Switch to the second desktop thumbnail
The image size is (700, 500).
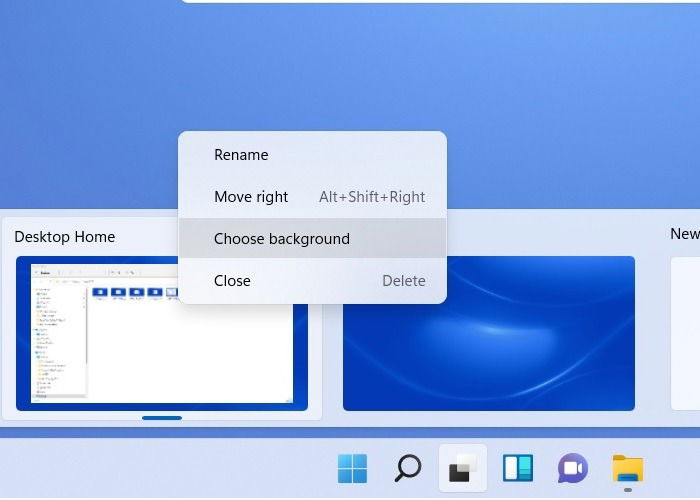click(489, 333)
